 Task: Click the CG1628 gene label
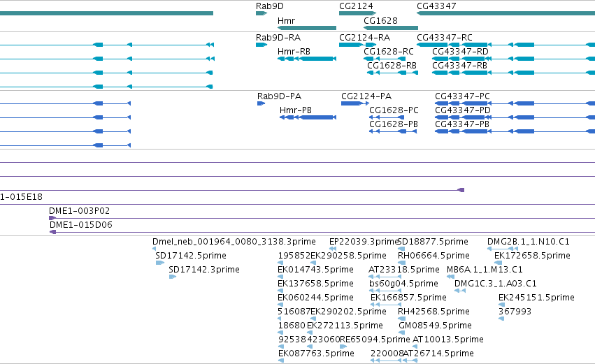coord(380,20)
